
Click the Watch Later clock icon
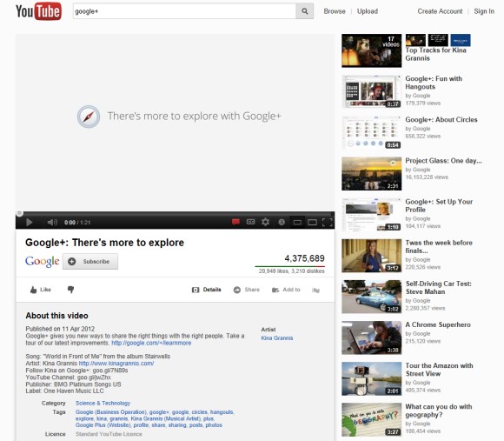coord(282,222)
